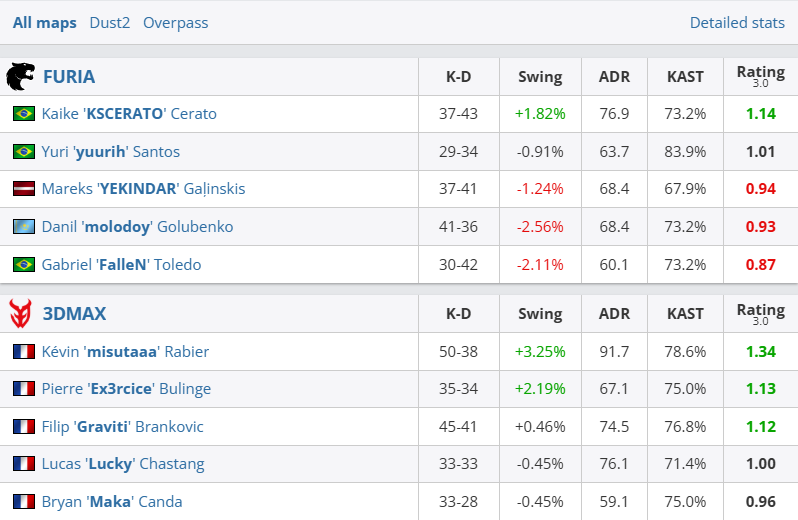This screenshot has width=798, height=520.
Task: Click the Kazakhstan flag beside molodoy
Action: click(x=24, y=227)
